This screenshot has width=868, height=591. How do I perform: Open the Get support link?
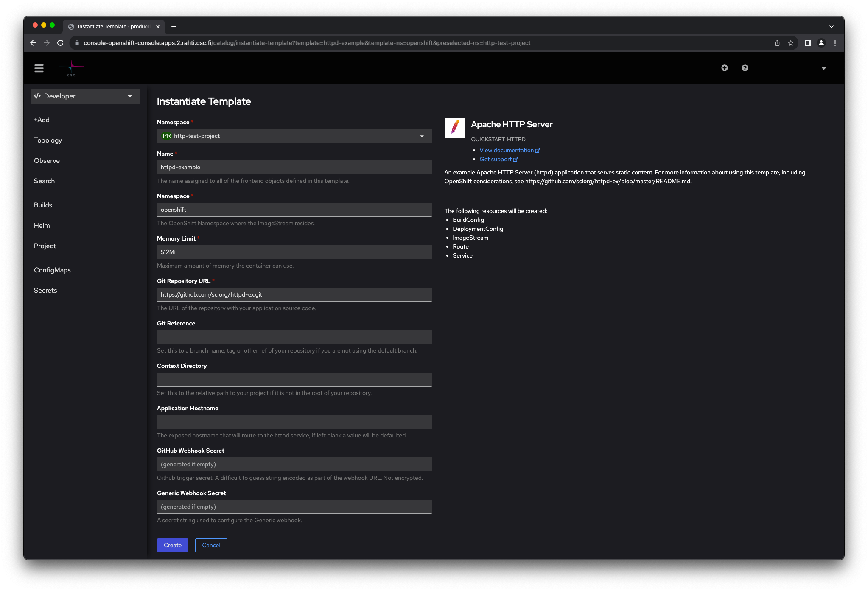498,159
